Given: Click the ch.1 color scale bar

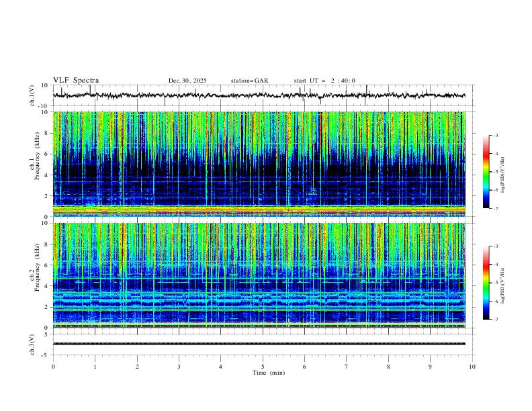Looking at the screenshot, I should coord(486,172).
